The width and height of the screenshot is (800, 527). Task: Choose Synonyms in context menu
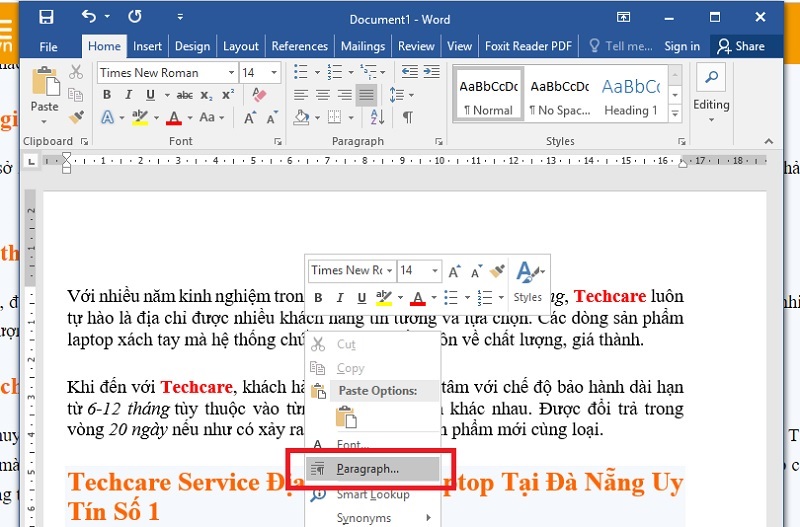click(372, 518)
